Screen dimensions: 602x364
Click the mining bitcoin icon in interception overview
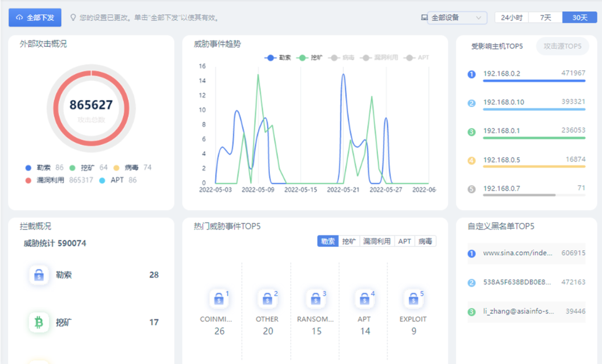pos(39,322)
